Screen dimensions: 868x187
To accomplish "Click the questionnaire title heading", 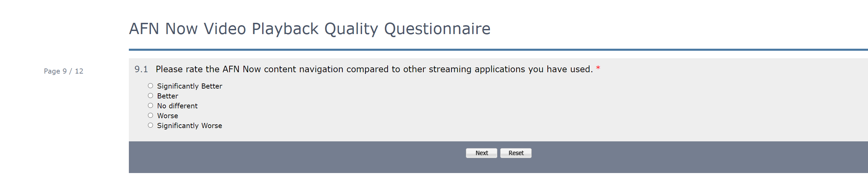I will point(309,29).
